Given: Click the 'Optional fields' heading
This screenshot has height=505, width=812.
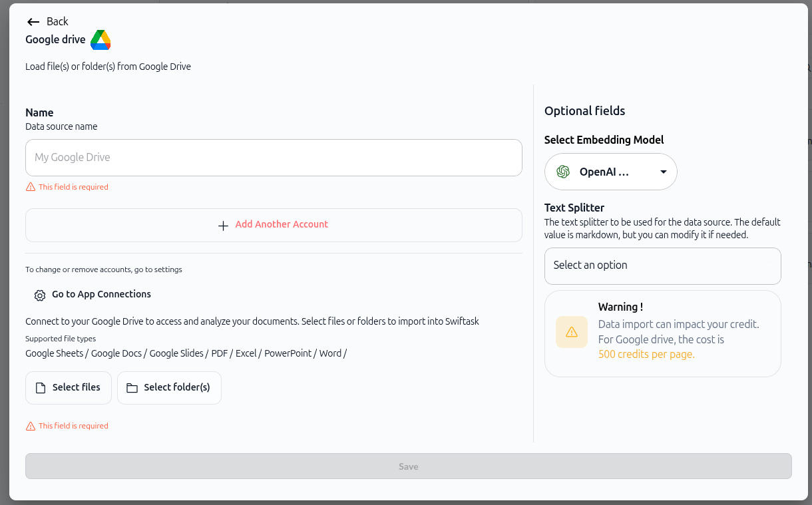Looking at the screenshot, I should [584, 111].
